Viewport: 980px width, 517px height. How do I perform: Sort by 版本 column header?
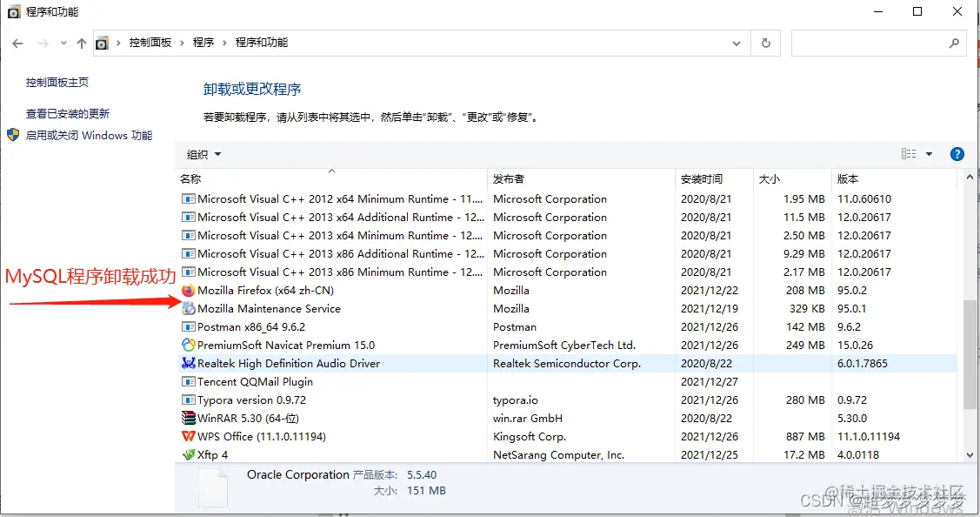tap(894, 178)
